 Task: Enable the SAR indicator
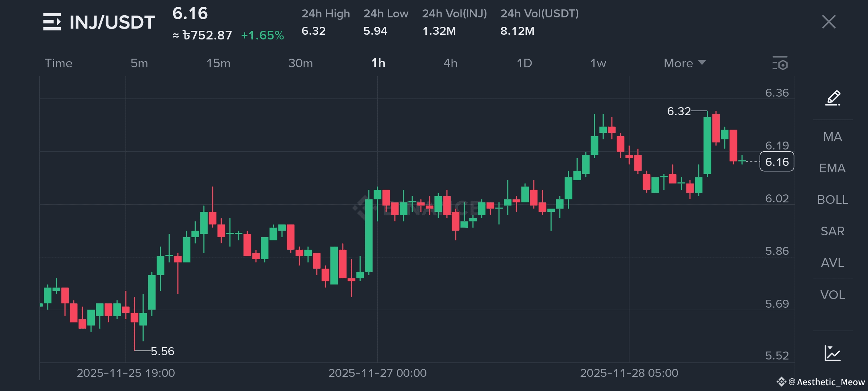pyautogui.click(x=833, y=231)
